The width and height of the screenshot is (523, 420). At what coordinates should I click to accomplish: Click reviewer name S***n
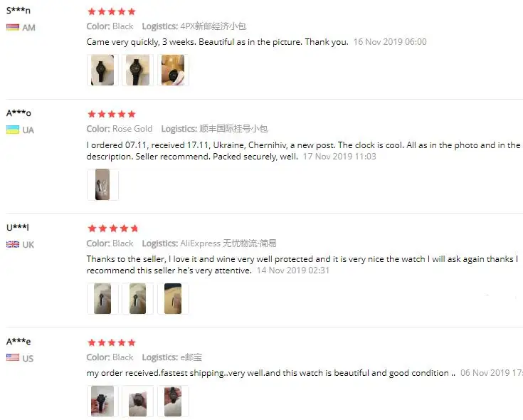[19, 11]
